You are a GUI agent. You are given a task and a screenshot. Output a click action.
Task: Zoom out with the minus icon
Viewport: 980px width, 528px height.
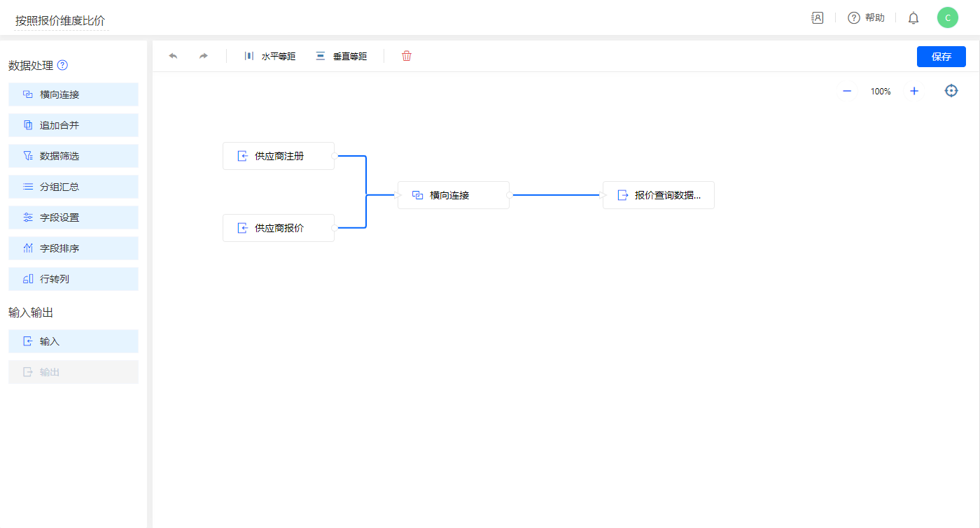(x=847, y=91)
